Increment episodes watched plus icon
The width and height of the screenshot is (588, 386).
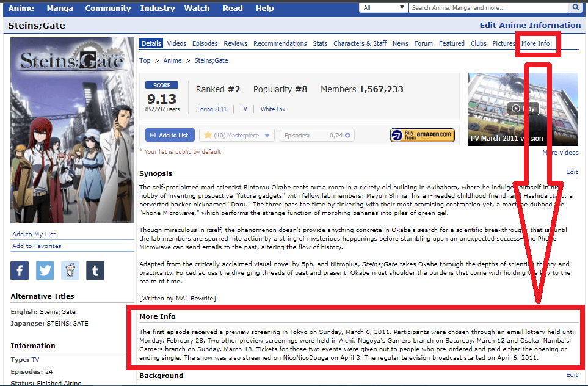click(347, 136)
